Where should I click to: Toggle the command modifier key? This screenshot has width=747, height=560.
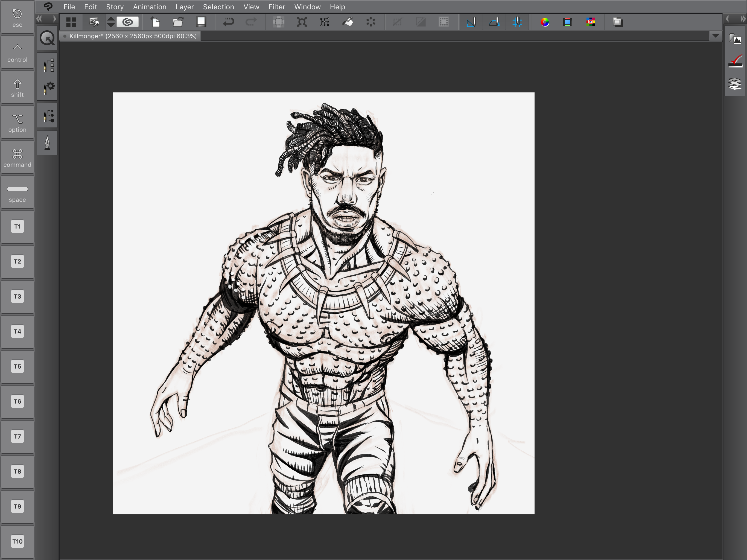pos(17,157)
